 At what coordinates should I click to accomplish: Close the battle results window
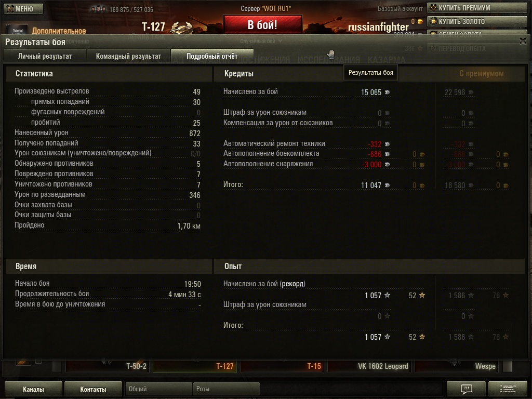pyautogui.click(x=523, y=41)
